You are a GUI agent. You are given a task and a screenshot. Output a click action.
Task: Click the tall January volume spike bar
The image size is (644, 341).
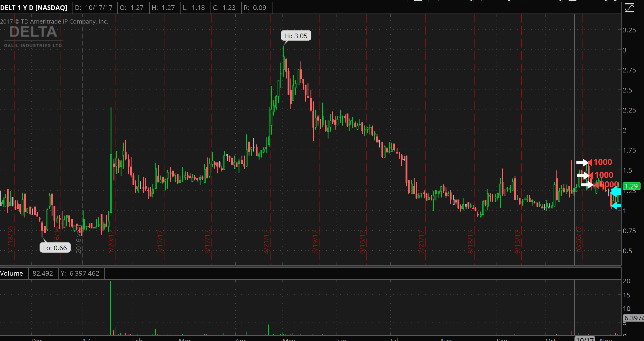(x=111, y=308)
